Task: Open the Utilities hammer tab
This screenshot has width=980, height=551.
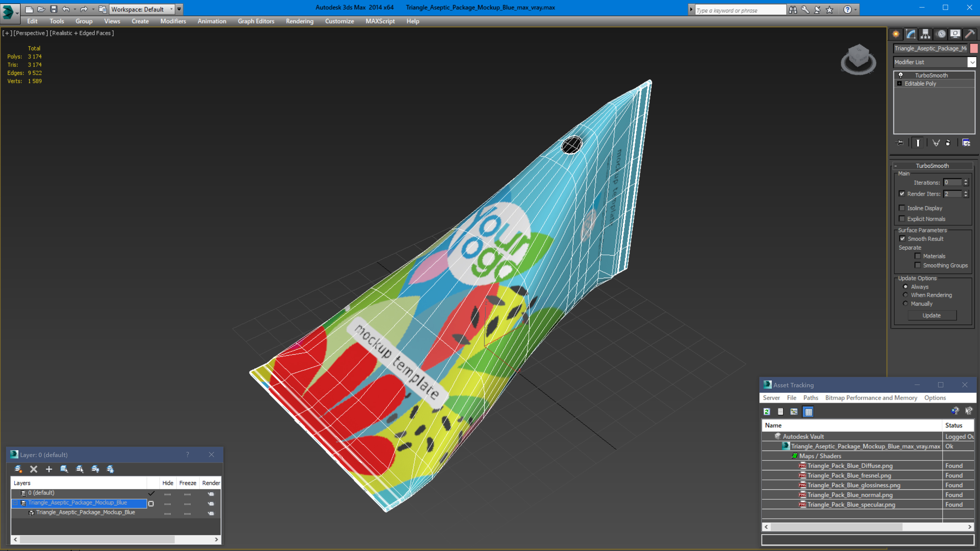Action: pyautogui.click(x=970, y=34)
